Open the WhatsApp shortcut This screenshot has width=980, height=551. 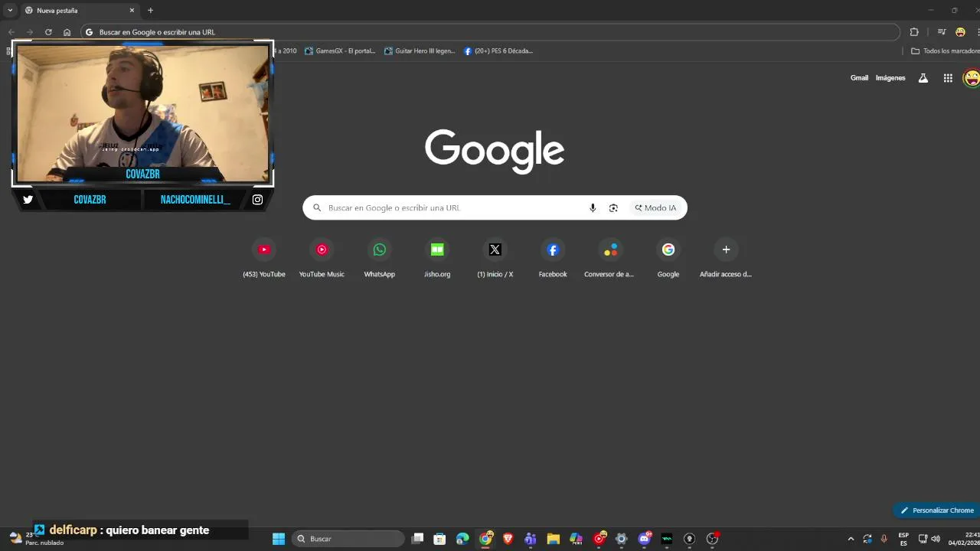[380, 258]
